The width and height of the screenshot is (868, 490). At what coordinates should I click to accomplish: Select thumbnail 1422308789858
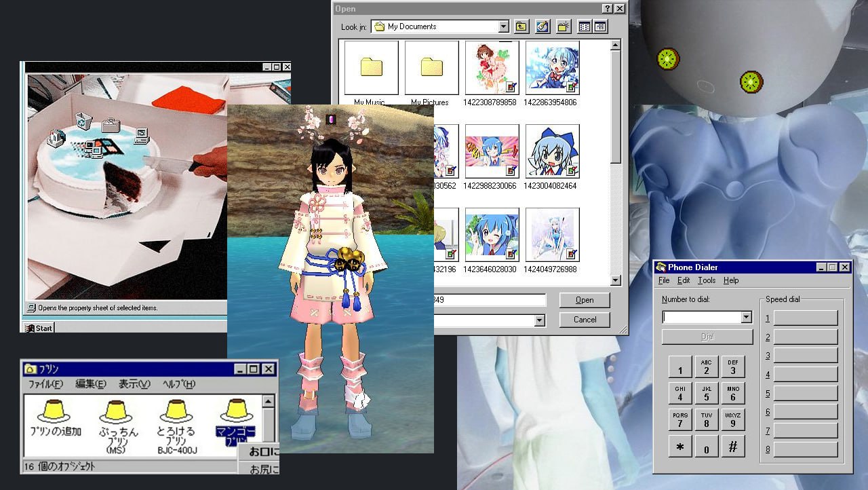492,68
